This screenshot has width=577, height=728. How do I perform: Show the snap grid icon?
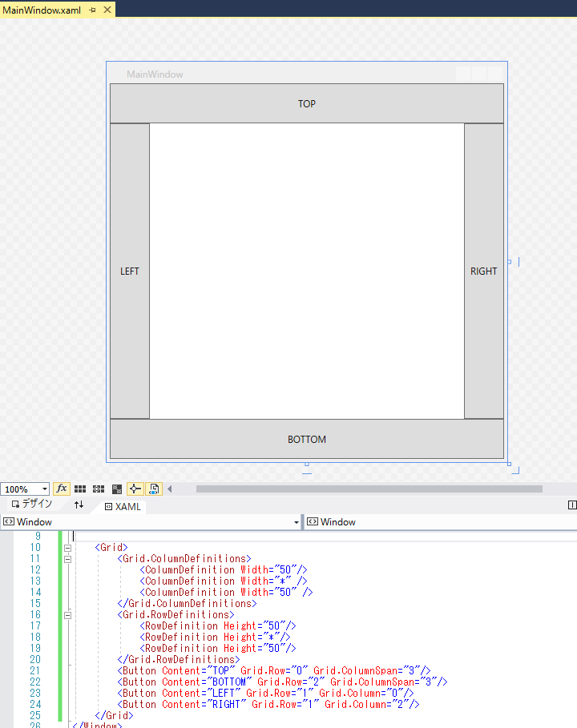coord(80,489)
